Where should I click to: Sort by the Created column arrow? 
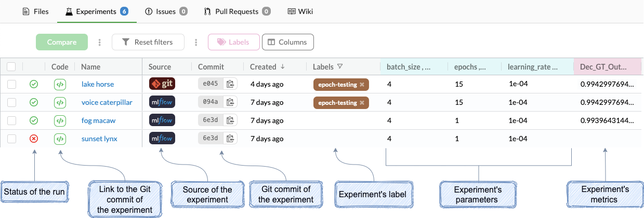tap(283, 66)
